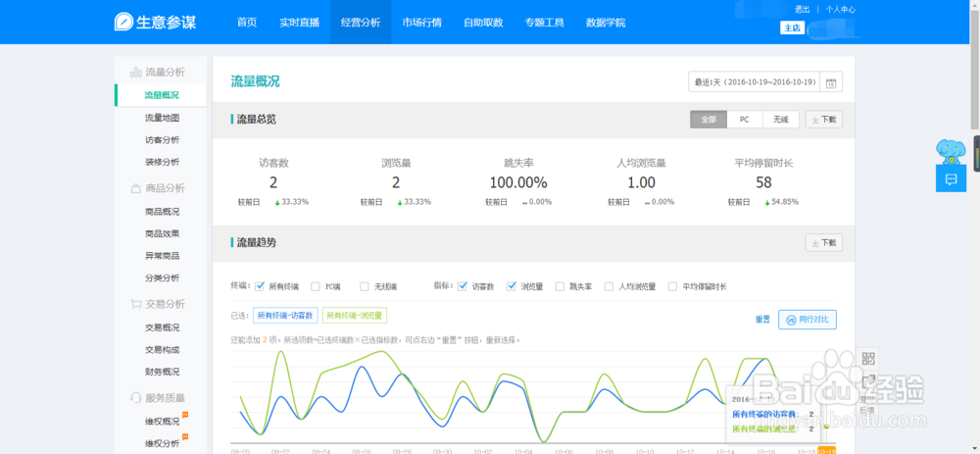The height and width of the screenshot is (454, 980).
Task: Open 交易构成 in the sidebar
Action: coord(163,349)
